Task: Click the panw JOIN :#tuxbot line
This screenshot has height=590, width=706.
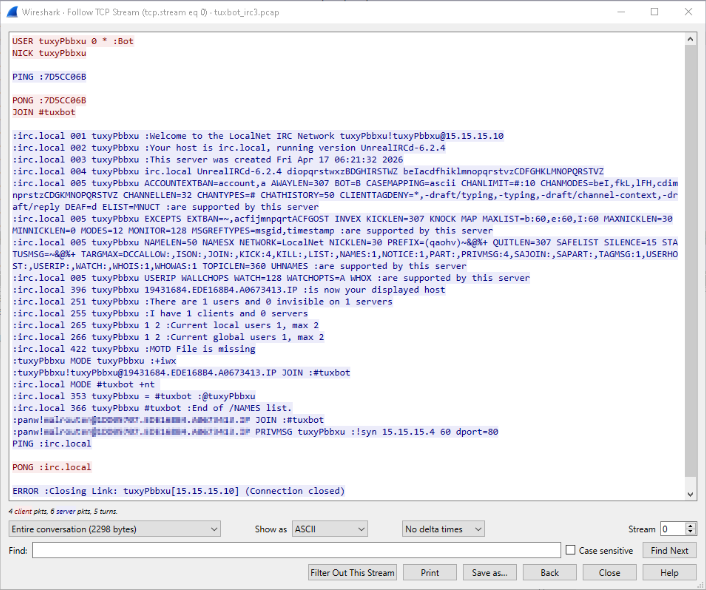Action: (x=168, y=420)
